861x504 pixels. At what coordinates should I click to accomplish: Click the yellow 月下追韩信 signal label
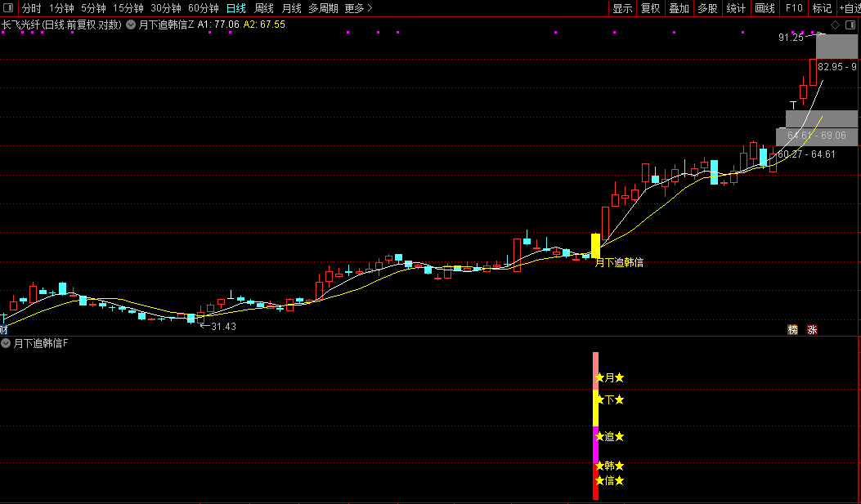pyautogui.click(x=620, y=263)
